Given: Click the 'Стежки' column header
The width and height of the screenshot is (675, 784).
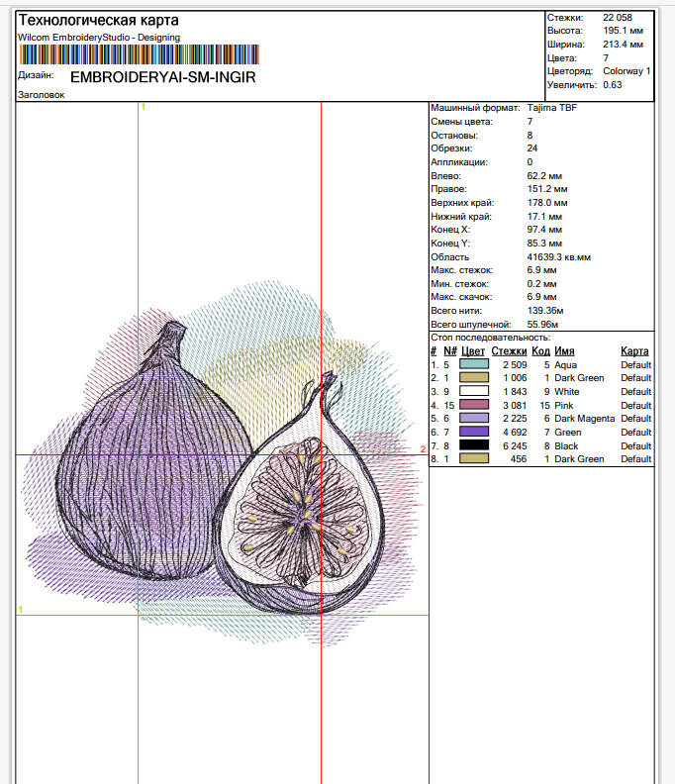Looking at the screenshot, I should pos(509,351).
